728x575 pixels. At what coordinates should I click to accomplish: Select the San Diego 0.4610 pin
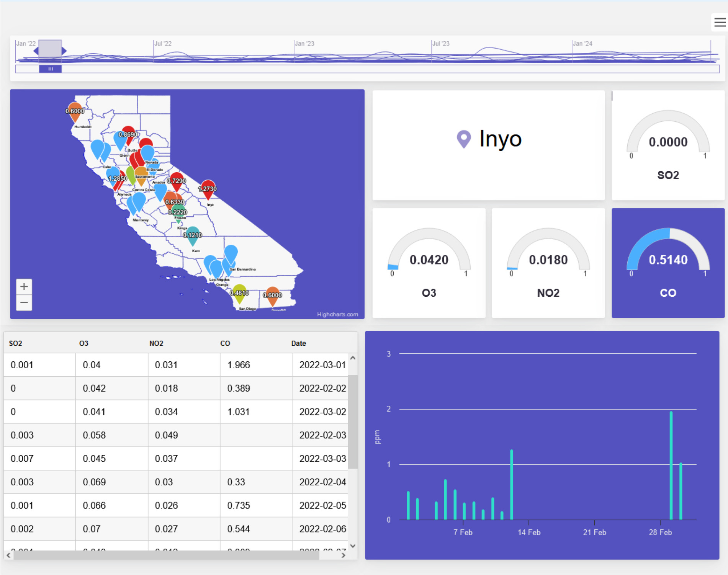tap(239, 293)
